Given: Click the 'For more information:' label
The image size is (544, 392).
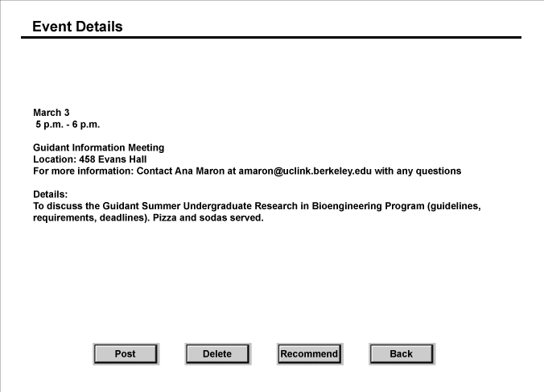Looking at the screenshot, I should point(83,171).
